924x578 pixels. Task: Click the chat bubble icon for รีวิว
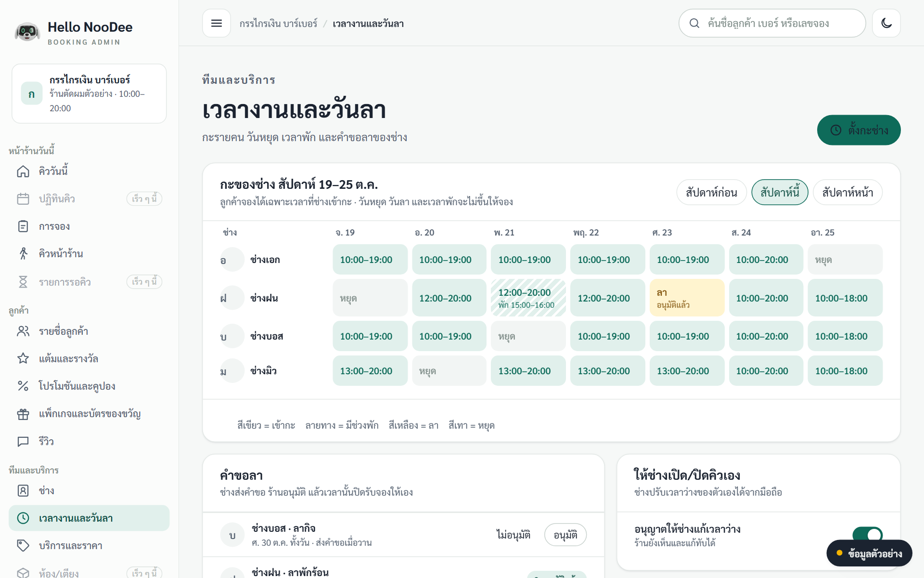(x=23, y=442)
